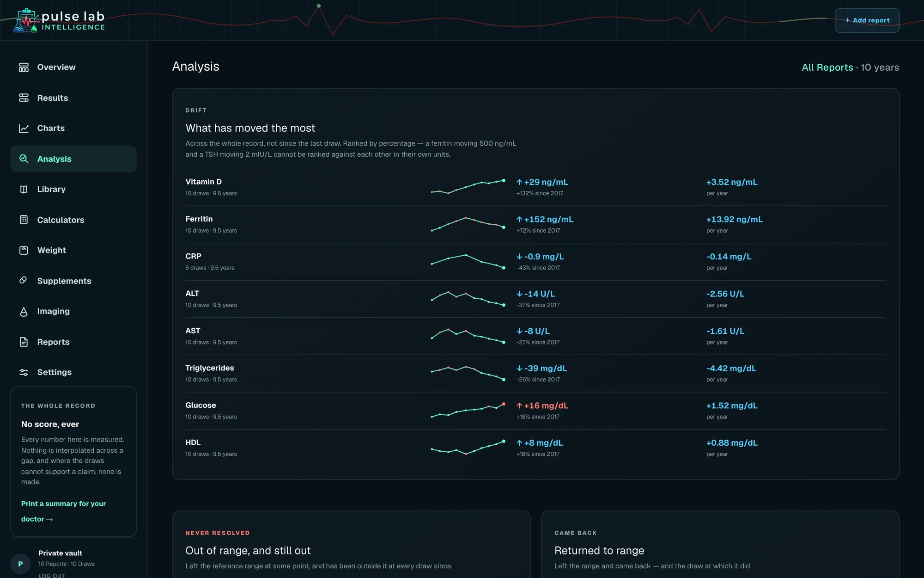Click the ALT sparkline chart
This screenshot has height=578, width=924.
point(468,298)
